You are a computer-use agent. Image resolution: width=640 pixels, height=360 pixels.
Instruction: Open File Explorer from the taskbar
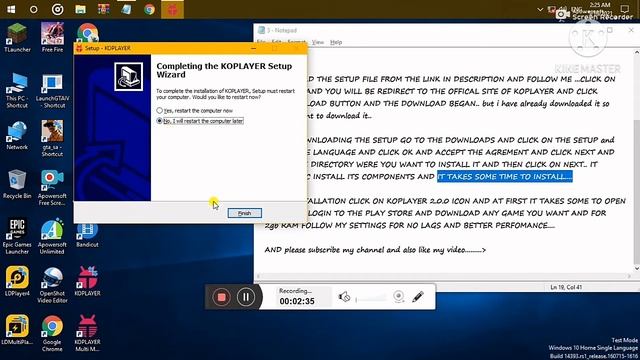80,9
